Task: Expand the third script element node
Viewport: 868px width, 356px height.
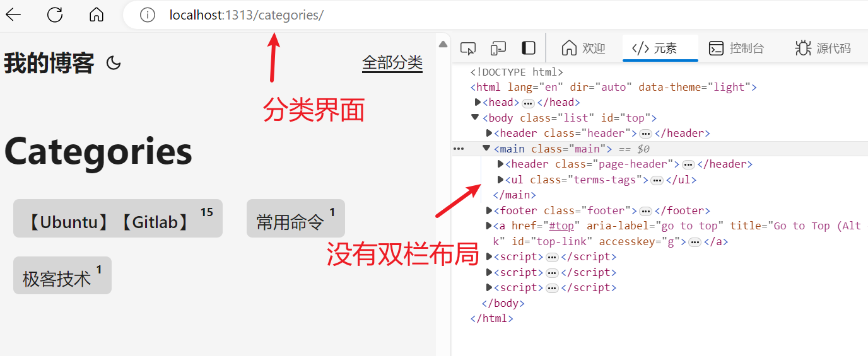Action: pyautogui.click(x=489, y=287)
